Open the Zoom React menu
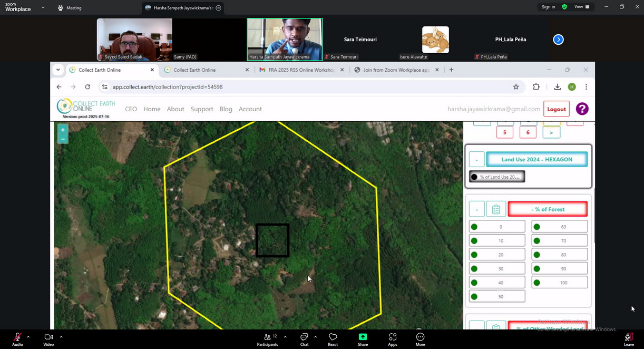644x349 pixels. tap(333, 340)
